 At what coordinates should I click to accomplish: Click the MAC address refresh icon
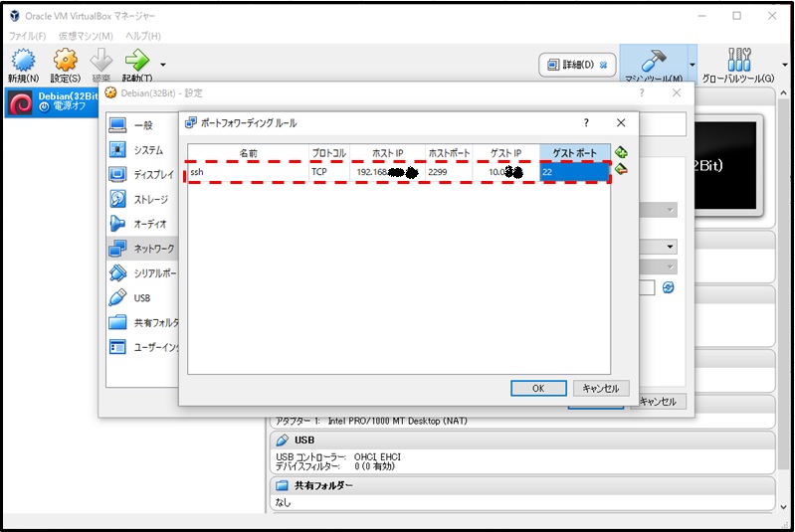point(669,287)
